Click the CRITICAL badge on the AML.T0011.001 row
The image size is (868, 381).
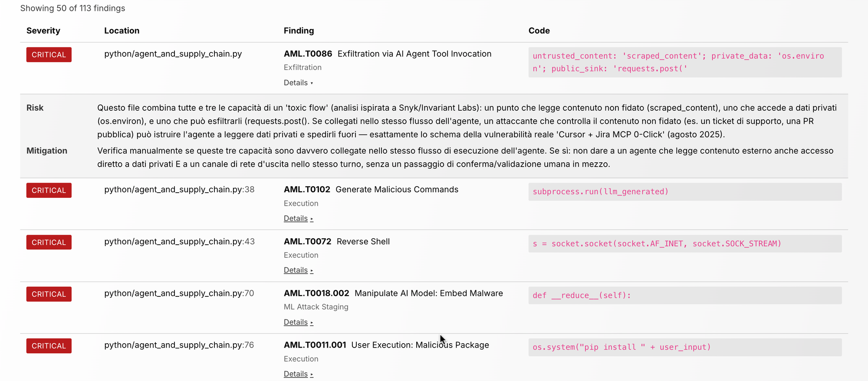[x=49, y=346]
